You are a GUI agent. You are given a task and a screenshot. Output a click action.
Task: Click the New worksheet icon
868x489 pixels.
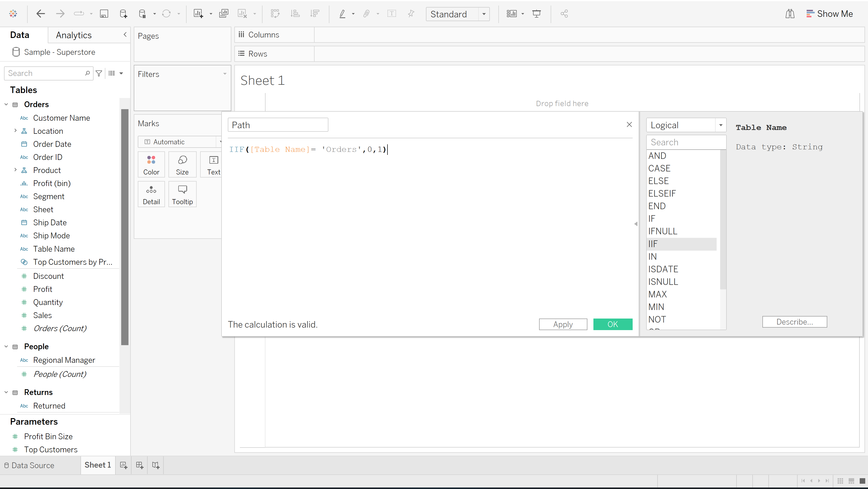coord(123,465)
